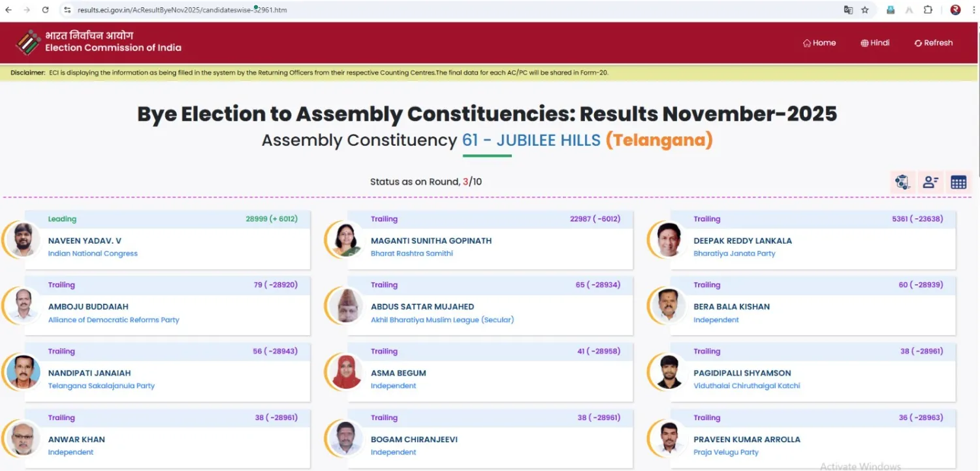Click the Election Commission of India logo
This screenshot has height=471, width=980.
(28, 42)
